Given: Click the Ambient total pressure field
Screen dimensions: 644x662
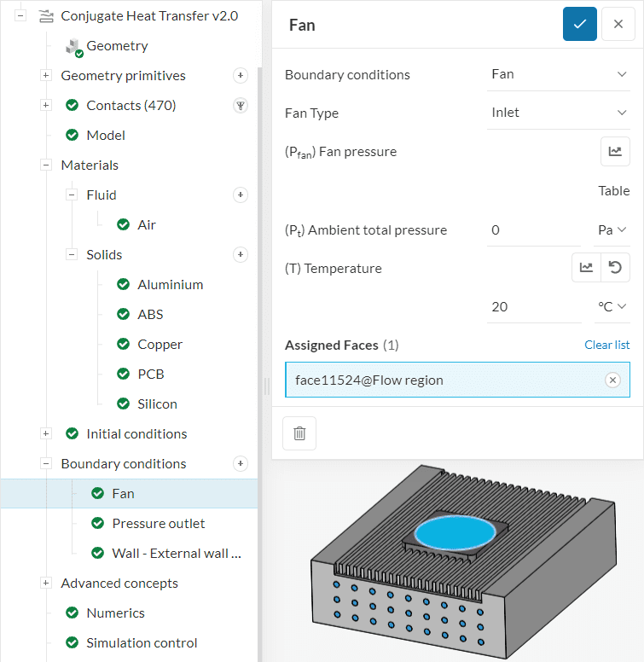Looking at the screenshot, I should click(x=533, y=229).
